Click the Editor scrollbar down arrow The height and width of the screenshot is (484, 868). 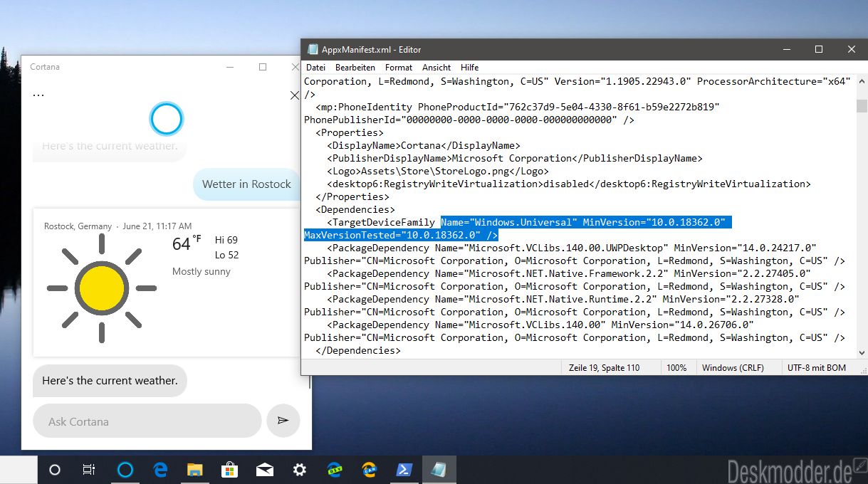[x=862, y=354]
